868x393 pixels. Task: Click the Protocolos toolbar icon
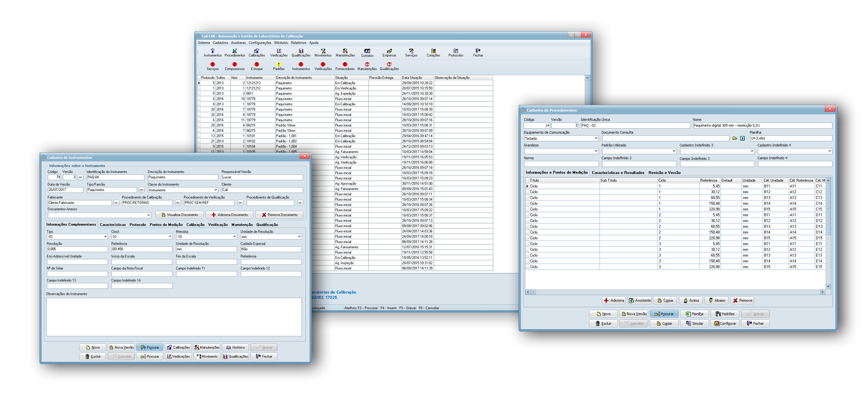(456, 52)
